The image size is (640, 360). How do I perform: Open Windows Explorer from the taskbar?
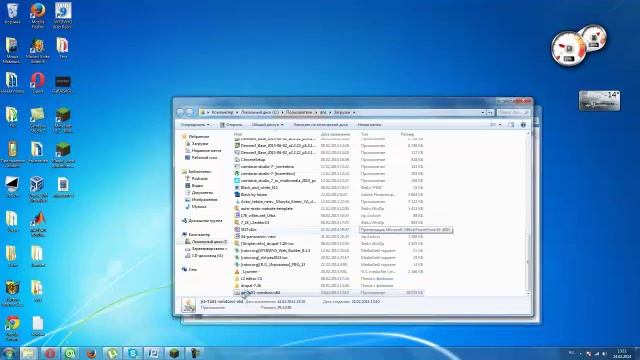[x=28, y=353]
